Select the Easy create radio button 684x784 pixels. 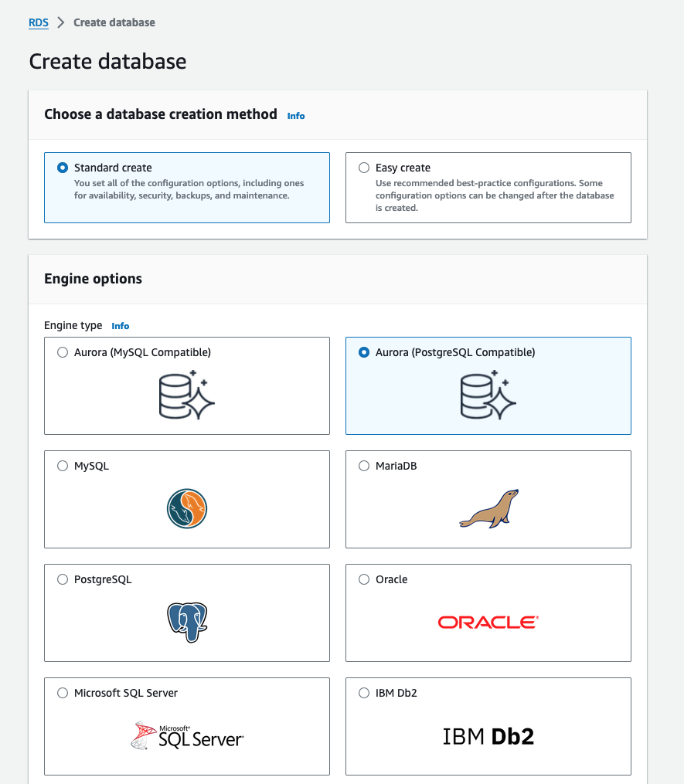(364, 168)
